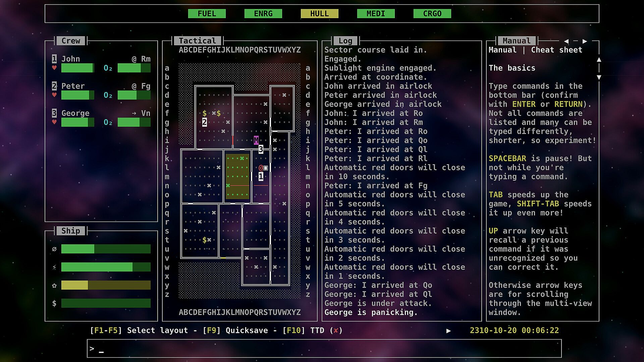Click the ship energy level bar
The height and width of the screenshot is (362, 644).
106,267
